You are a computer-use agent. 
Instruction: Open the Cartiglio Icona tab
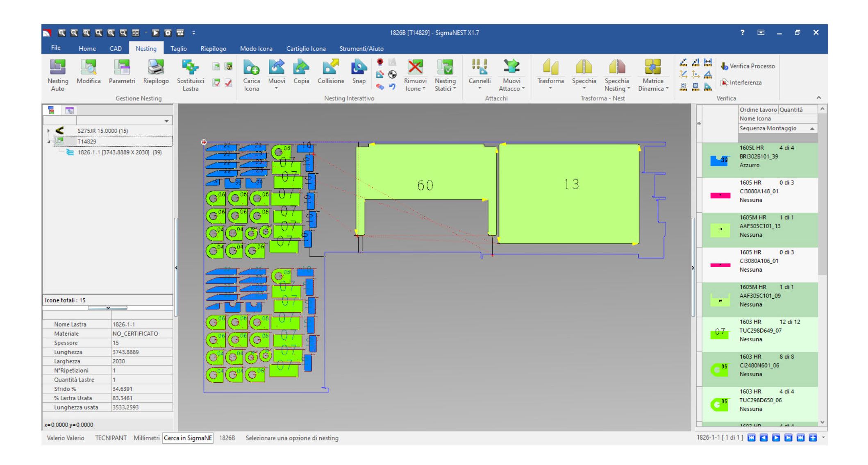pyautogui.click(x=306, y=48)
